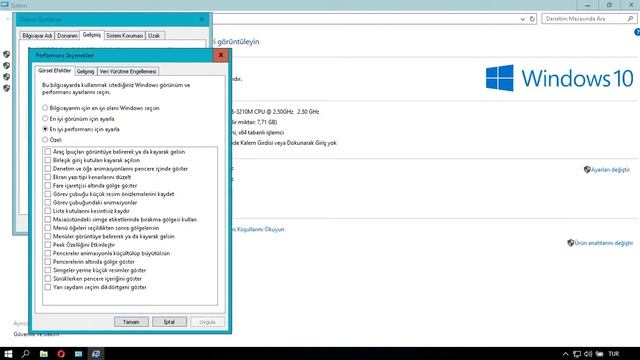This screenshot has height=360, width=640.
Task: Enable 'Peek Özelliğini Etkinleştir' checkbox
Action: (48, 245)
